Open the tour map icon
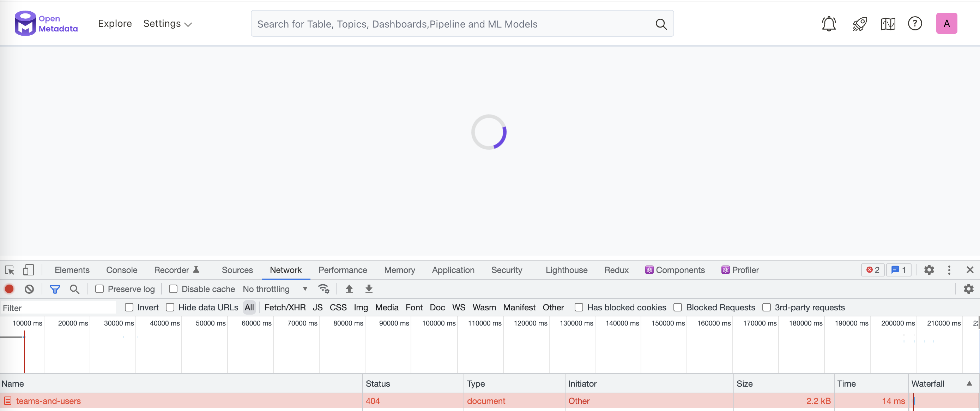This screenshot has height=411, width=980. pos(888,24)
